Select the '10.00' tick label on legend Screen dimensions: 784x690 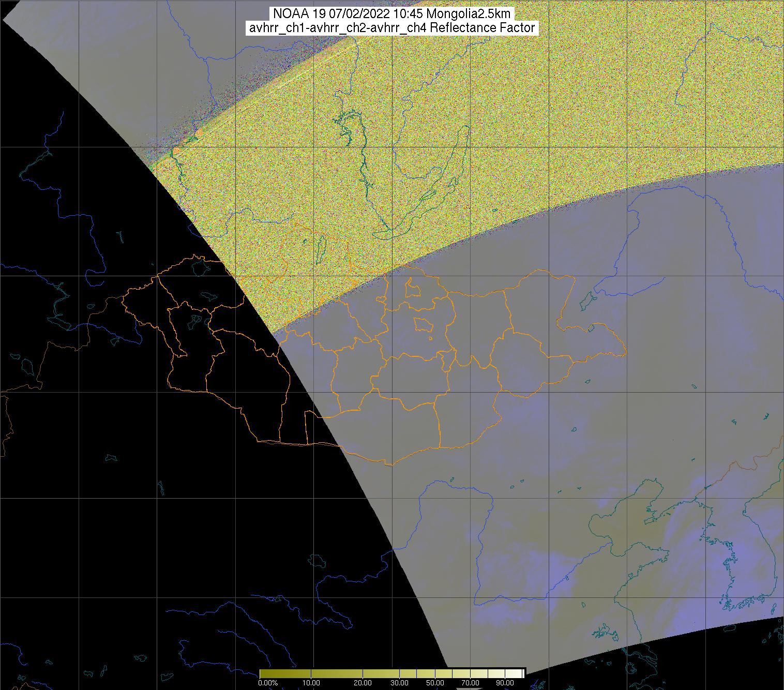tap(311, 683)
